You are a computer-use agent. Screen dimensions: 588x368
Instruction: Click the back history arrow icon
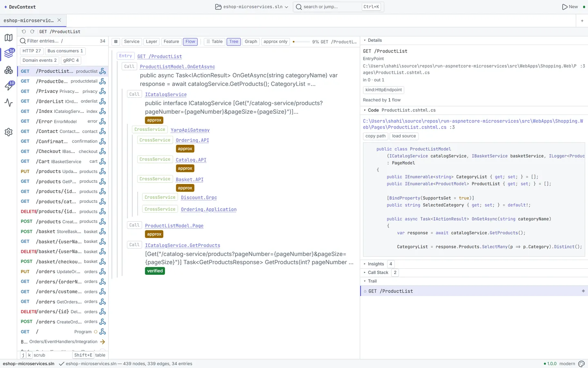[x=24, y=31]
